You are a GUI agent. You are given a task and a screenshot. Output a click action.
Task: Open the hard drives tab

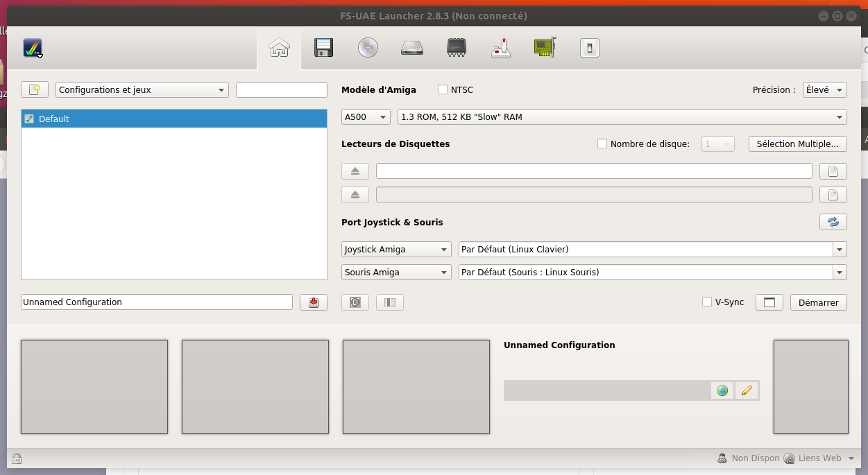click(412, 48)
